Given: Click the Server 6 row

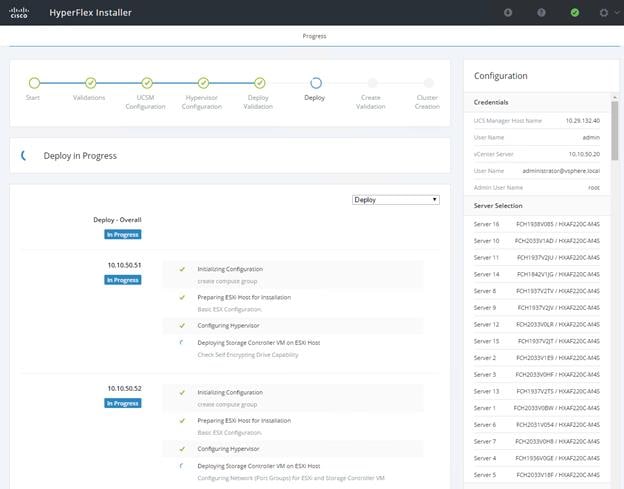Looking at the screenshot, I should [x=536, y=425].
